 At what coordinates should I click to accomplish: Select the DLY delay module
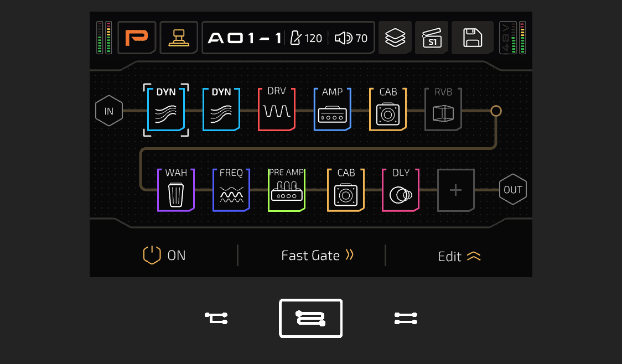[401, 190]
